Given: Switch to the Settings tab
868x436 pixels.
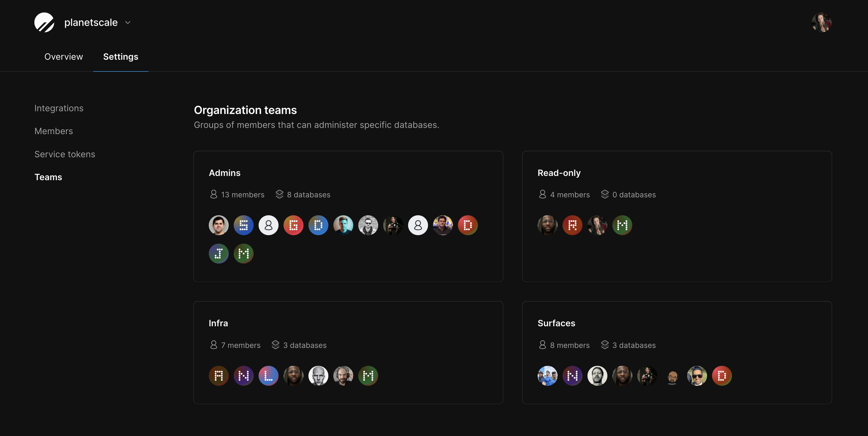Looking at the screenshot, I should 121,56.
